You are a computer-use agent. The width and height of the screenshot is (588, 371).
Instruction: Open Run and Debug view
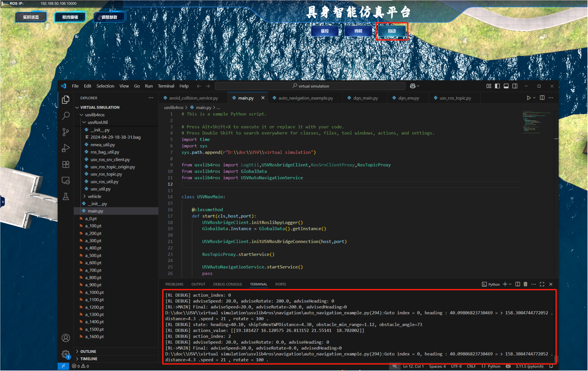click(x=66, y=148)
